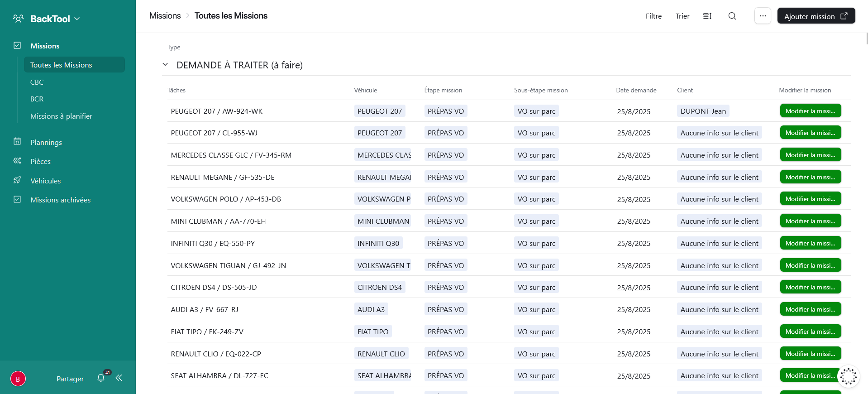This screenshot has width=868, height=394.
Task: Open the AUDI A3 / FV-667-RJ task row
Action: pos(205,309)
